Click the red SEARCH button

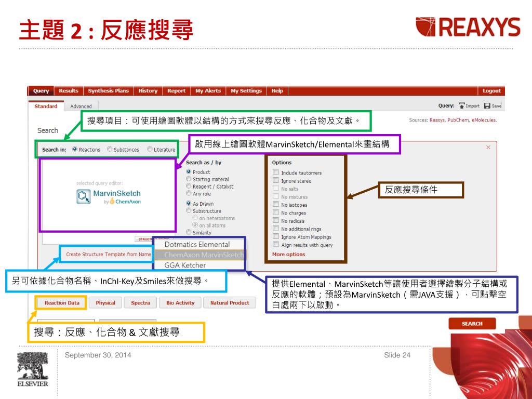(x=472, y=324)
